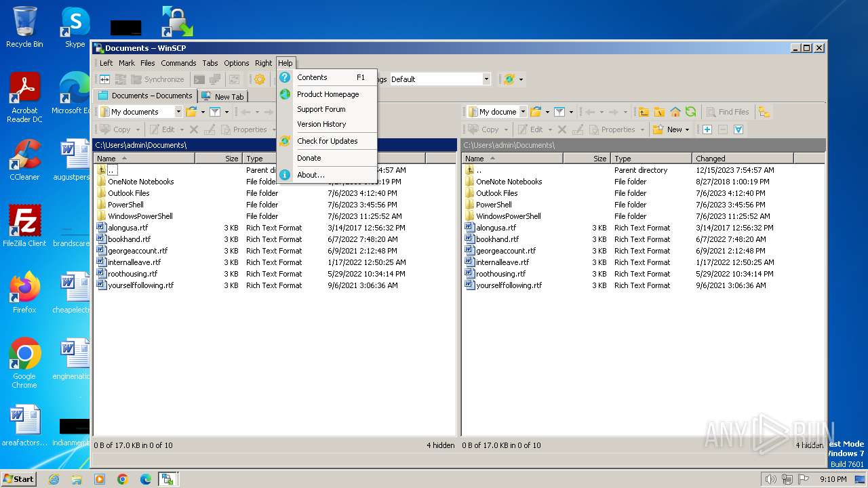868x488 pixels.
Task: Click the Skype desktop shortcut
Action: coord(75,27)
